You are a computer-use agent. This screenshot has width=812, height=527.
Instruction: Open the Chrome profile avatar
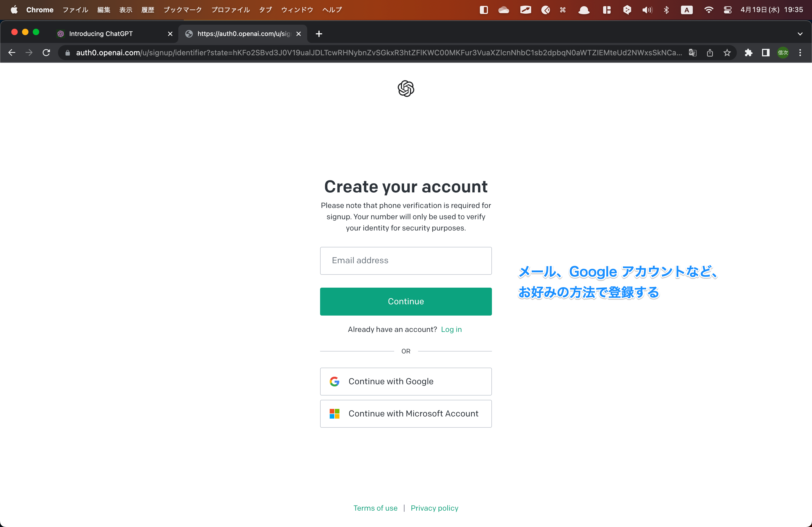(x=783, y=53)
